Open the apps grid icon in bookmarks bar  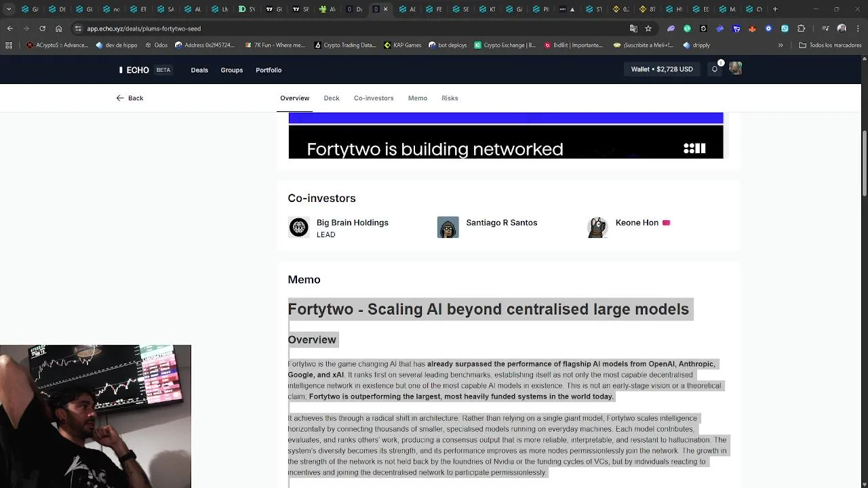pyautogui.click(x=9, y=45)
